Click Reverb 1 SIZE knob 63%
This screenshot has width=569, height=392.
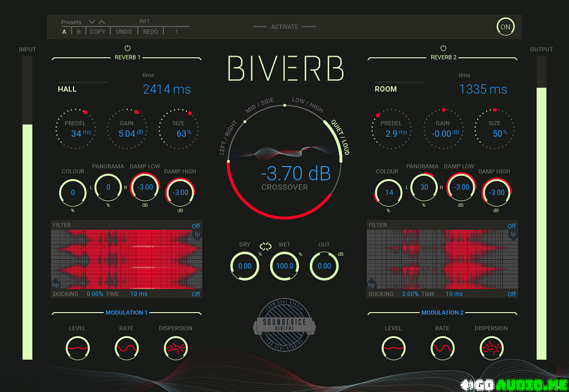[x=178, y=128]
